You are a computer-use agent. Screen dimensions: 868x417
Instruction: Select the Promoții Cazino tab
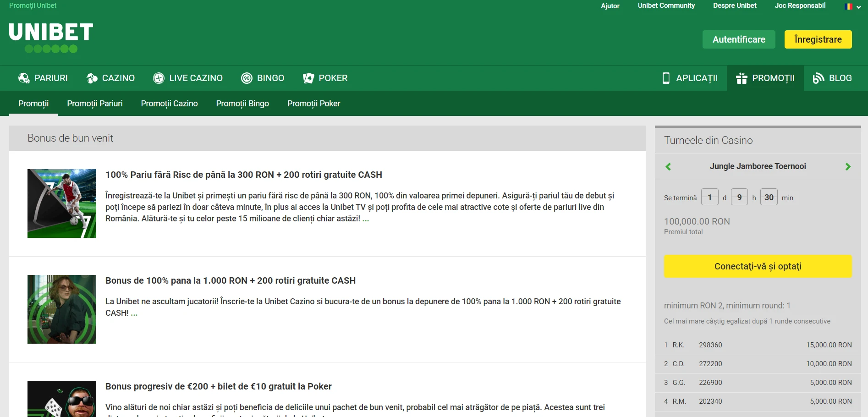(170, 104)
